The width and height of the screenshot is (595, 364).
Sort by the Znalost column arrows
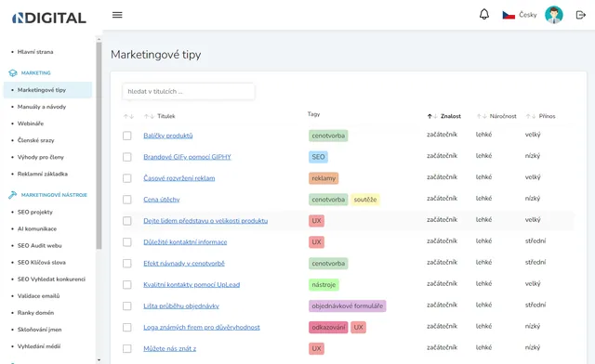click(x=432, y=116)
